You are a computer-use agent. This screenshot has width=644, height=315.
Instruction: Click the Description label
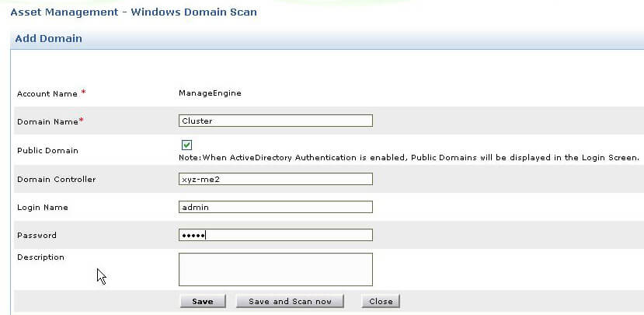pyautogui.click(x=40, y=257)
